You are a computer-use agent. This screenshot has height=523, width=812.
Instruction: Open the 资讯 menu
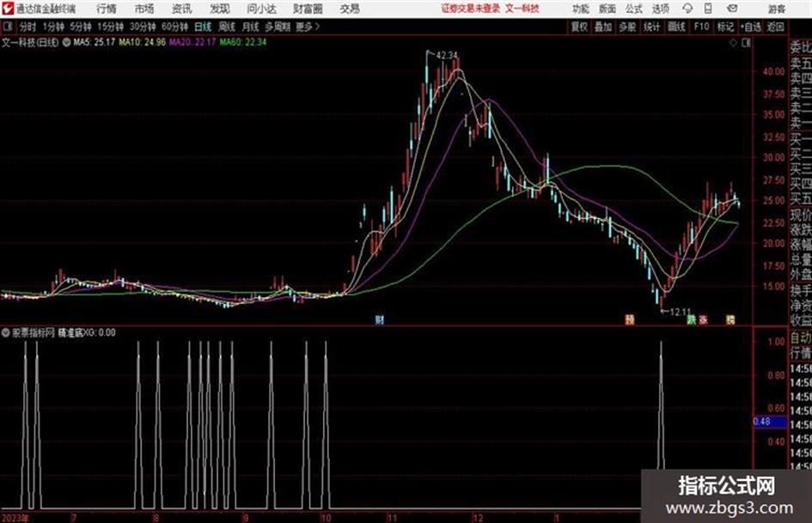pyautogui.click(x=181, y=9)
